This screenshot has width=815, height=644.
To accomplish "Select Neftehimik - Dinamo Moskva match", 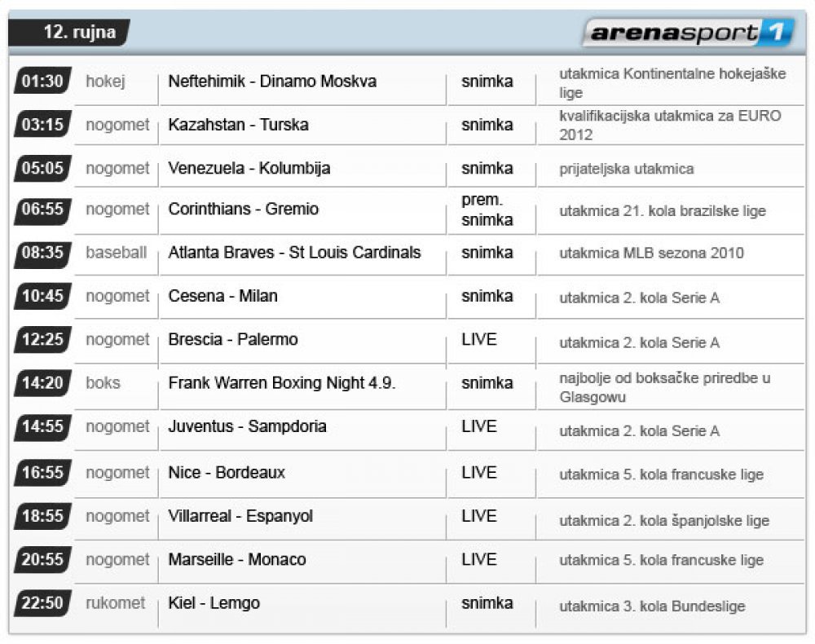I will 272,81.
